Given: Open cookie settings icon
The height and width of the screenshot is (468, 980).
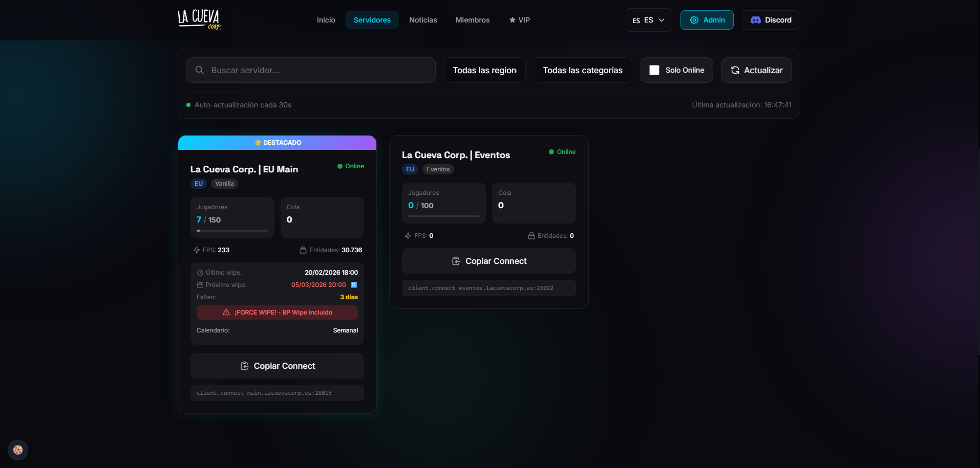Looking at the screenshot, I should tap(18, 450).
